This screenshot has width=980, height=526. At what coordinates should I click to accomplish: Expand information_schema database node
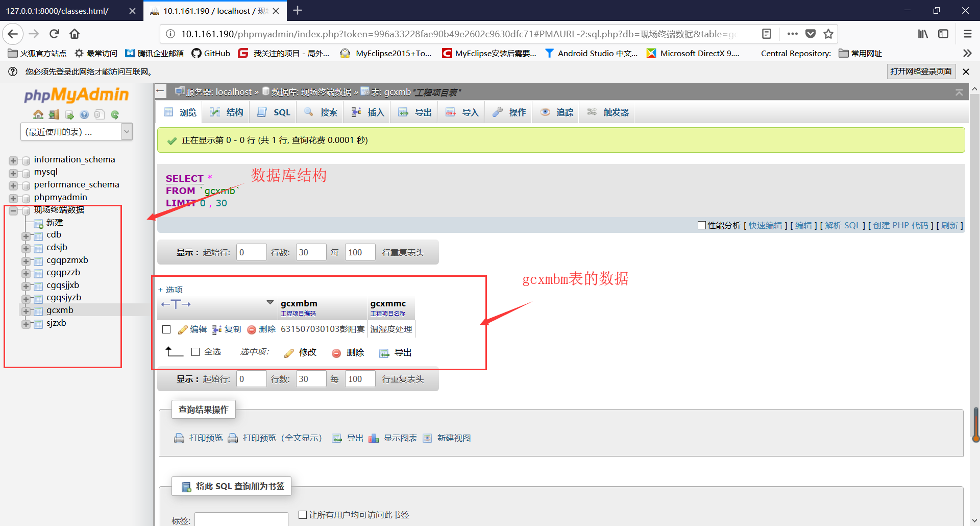pyautogui.click(x=13, y=161)
